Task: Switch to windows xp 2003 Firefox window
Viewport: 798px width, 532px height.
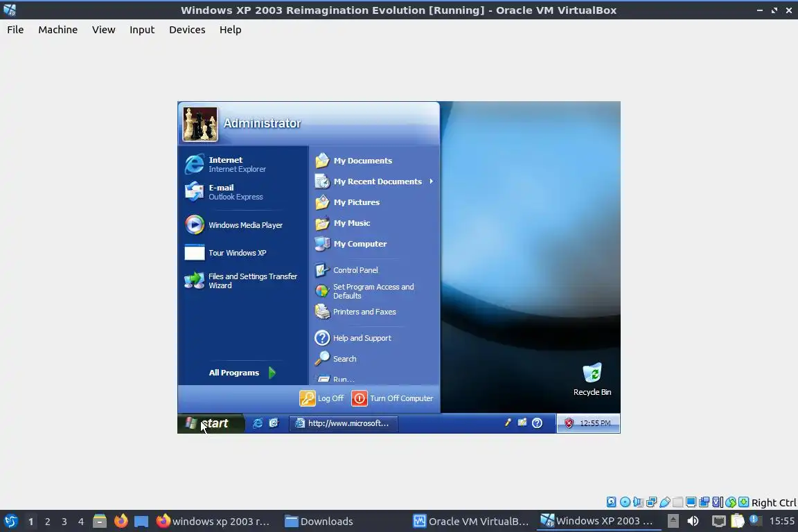Action: pos(212,522)
